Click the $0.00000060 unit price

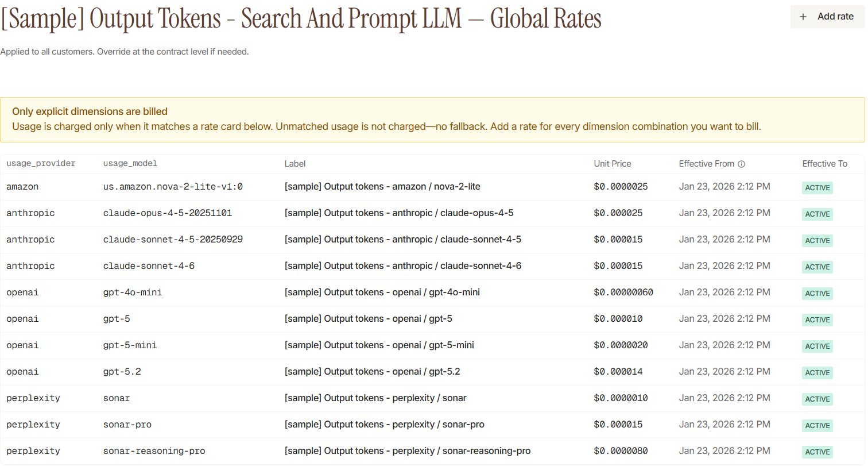[x=623, y=292]
